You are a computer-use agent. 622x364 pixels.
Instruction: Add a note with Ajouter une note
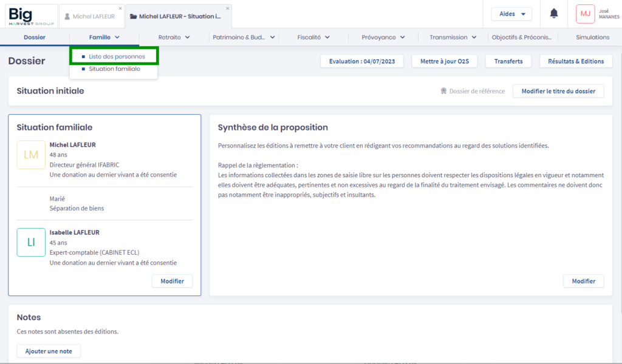click(x=49, y=351)
